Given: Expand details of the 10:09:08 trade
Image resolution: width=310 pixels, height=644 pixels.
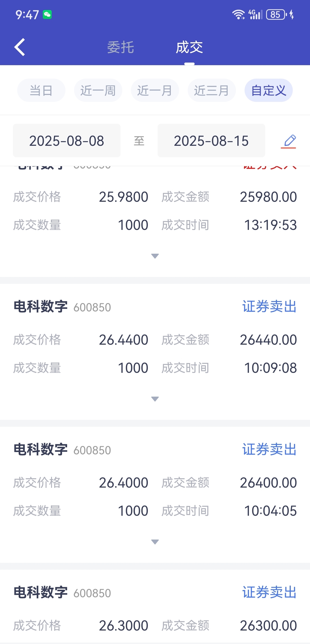Looking at the screenshot, I should pos(155,399).
